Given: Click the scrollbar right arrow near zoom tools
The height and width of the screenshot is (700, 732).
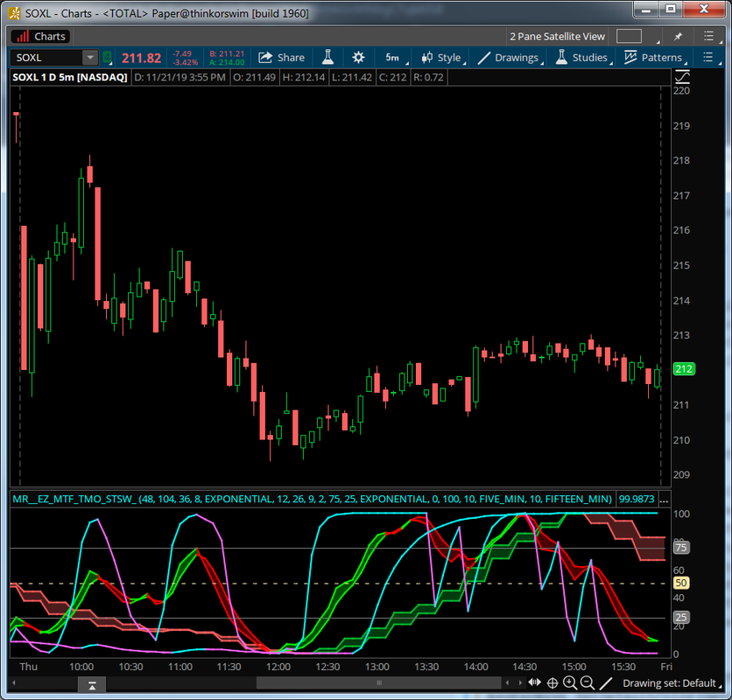Looking at the screenshot, I should click(520, 682).
